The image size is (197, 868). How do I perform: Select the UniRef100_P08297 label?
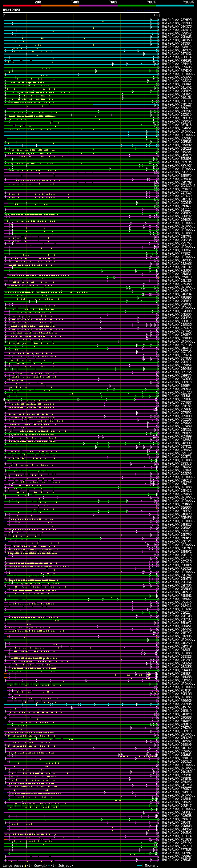177,111
